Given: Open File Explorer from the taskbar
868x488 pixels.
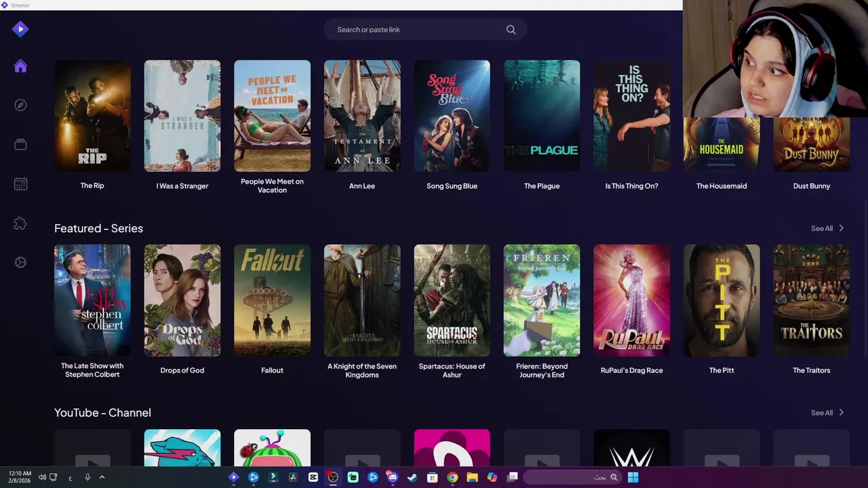Looking at the screenshot, I should click(472, 477).
